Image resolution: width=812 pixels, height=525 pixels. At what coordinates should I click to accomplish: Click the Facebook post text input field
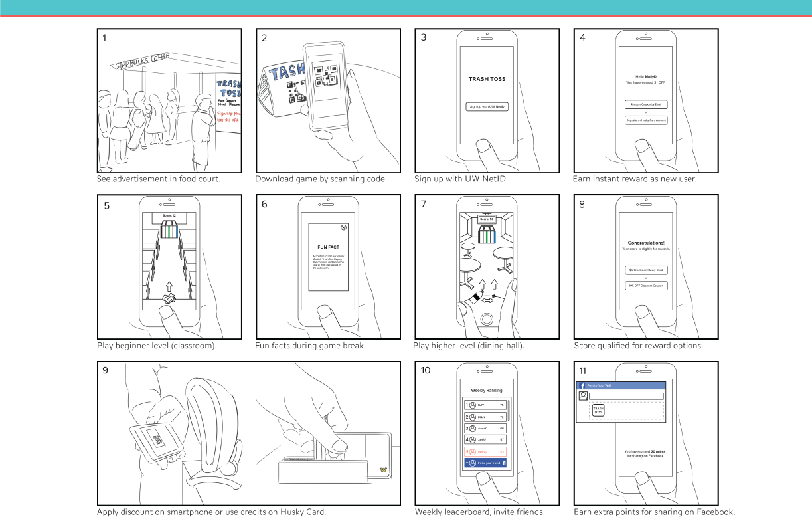coord(626,396)
